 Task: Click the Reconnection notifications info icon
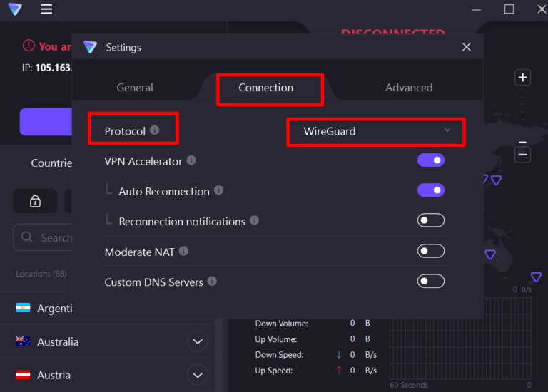pos(254,221)
